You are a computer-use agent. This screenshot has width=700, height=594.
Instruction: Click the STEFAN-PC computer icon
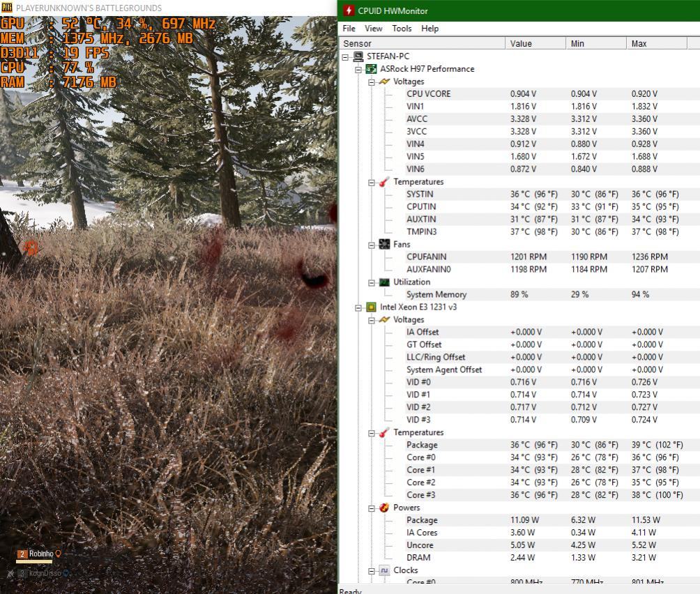(358, 56)
